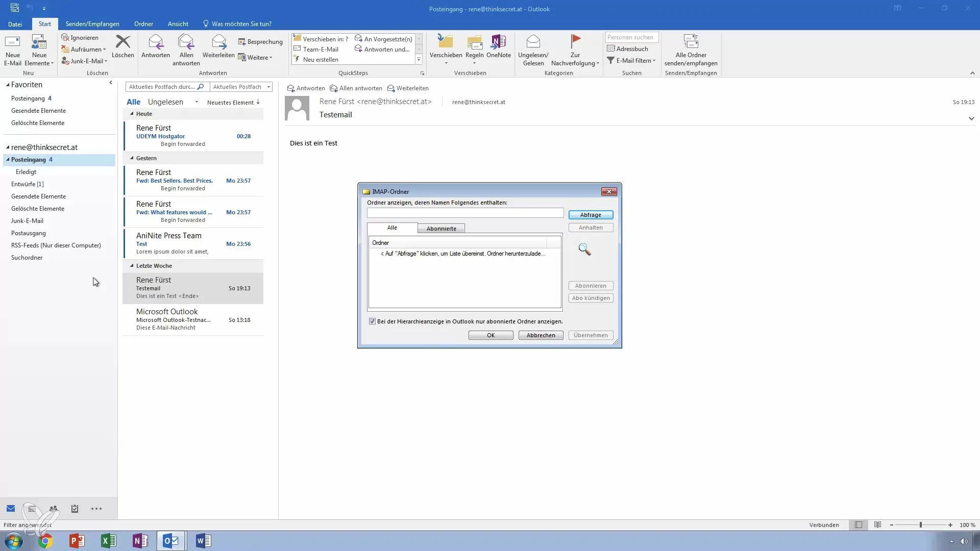The image size is (980, 551).
Task: Click zoom out minus button
Action: click(892, 525)
